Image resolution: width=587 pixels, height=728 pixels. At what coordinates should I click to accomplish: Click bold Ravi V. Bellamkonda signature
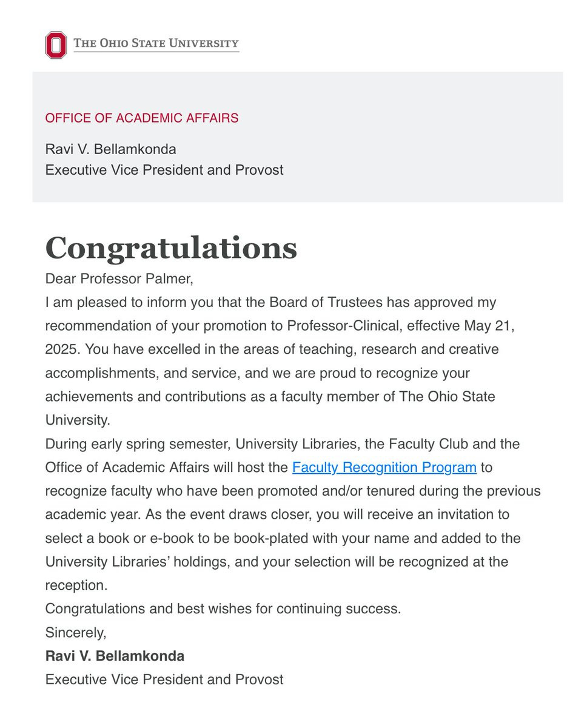(x=115, y=656)
